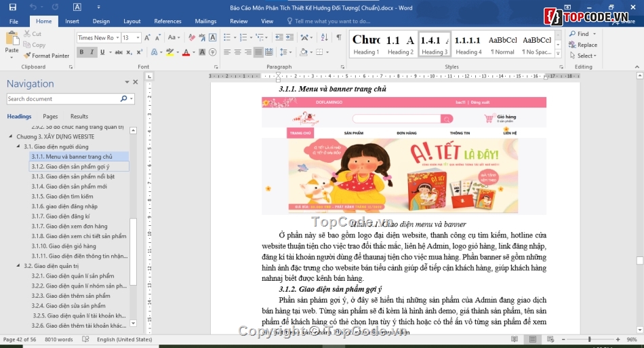
Task: Center-align the paragraph text
Action: coord(238,52)
